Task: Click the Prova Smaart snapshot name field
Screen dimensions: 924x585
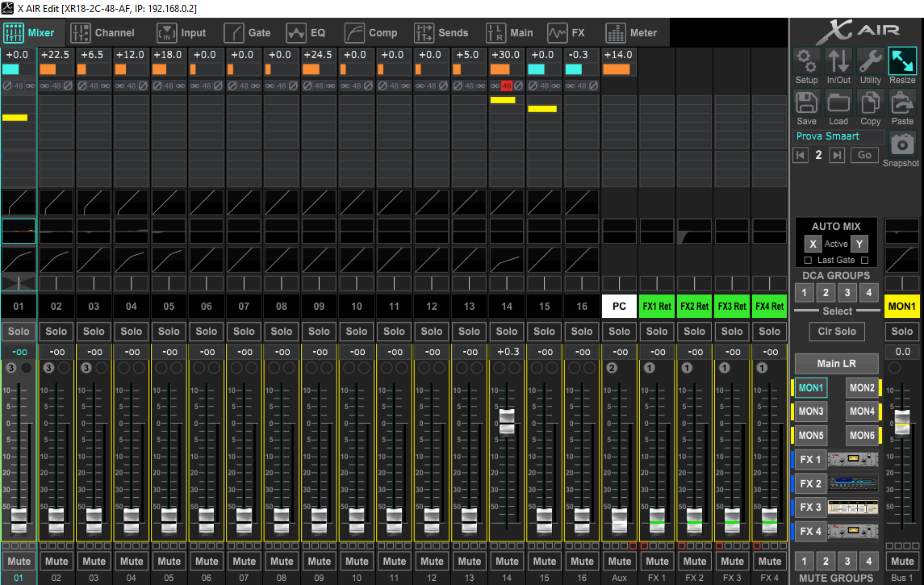Action: (x=838, y=136)
